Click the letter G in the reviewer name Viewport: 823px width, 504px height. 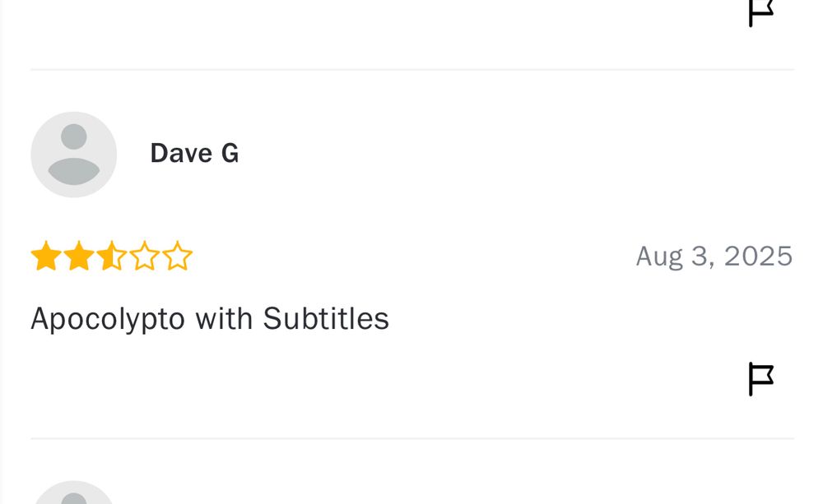pos(229,154)
